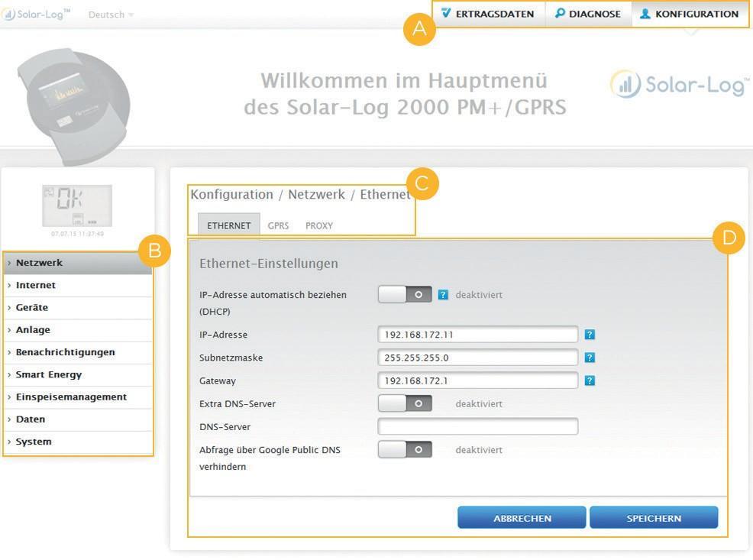753x560 pixels.
Task: Select System in the side menu
Action: click(78, 442)
